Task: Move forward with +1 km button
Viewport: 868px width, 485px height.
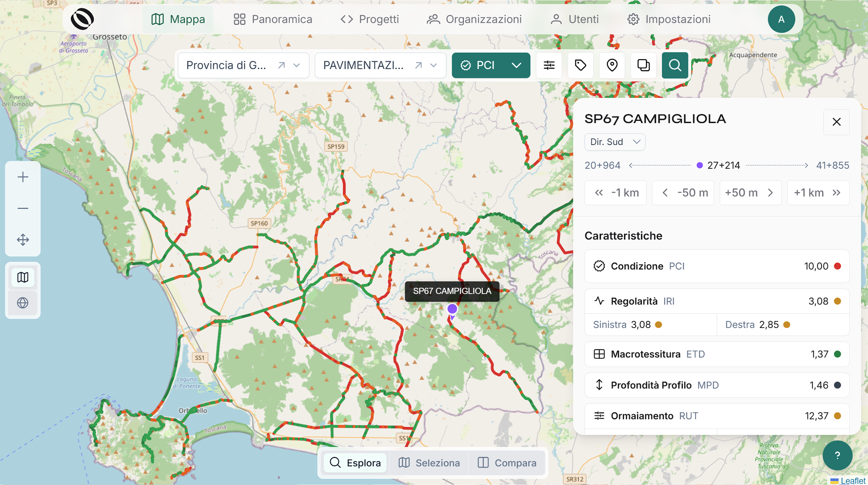Action: pyautogui.click(x=818, y=193)
